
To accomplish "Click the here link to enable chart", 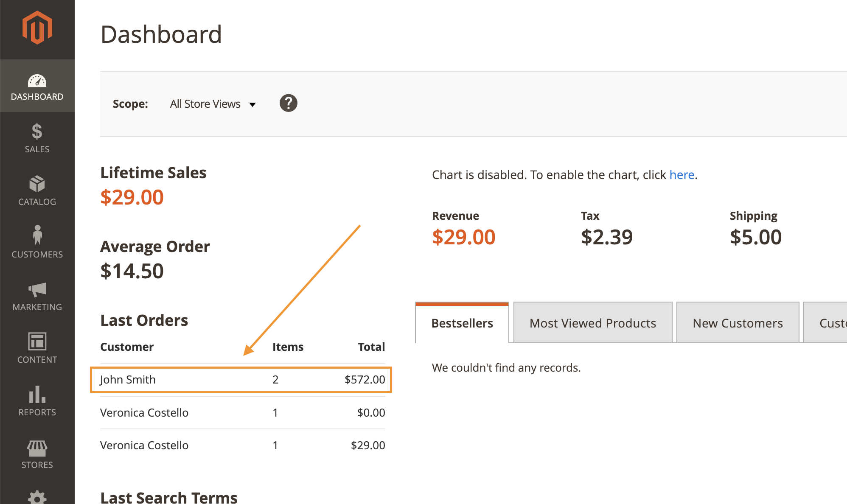I will (682, 174).
